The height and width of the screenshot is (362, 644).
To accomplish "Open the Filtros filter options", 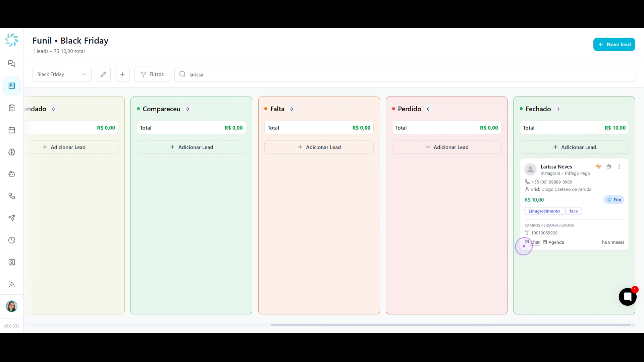I will [x=152, y=74].
